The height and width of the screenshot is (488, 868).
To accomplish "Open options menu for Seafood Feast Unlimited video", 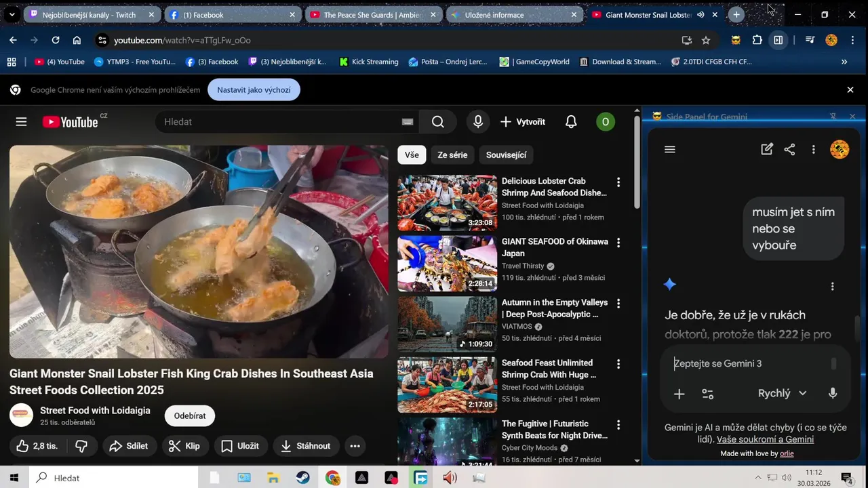I will [618, 364].
